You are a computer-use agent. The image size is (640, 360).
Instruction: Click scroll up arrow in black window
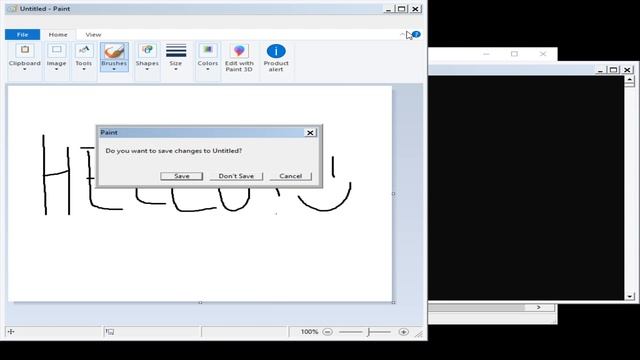(x=630, y=80)
